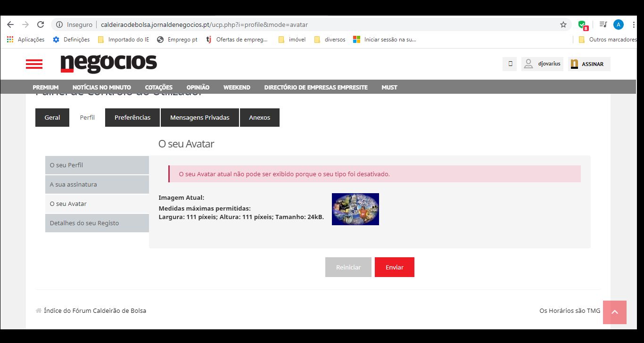
Task: Open the diversos bookmark folder
Action: 330,40
